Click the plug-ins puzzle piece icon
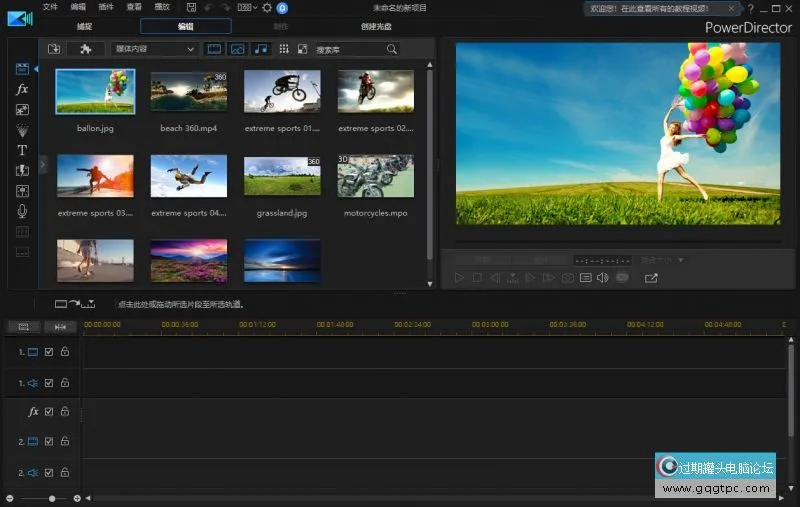This screenshot has width=800, height=507. coord(86,49)
